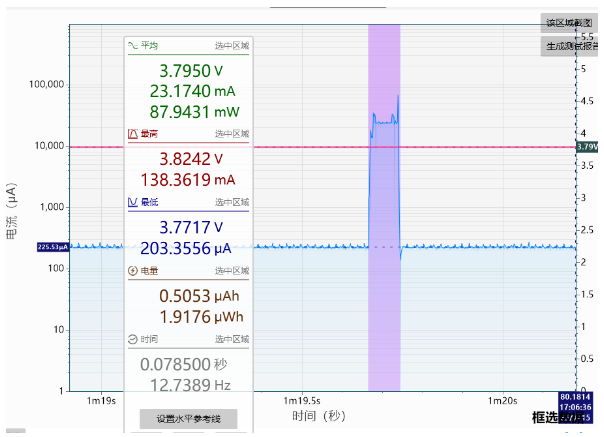Click the 选中区域 label beside 最低

point(232,202)
